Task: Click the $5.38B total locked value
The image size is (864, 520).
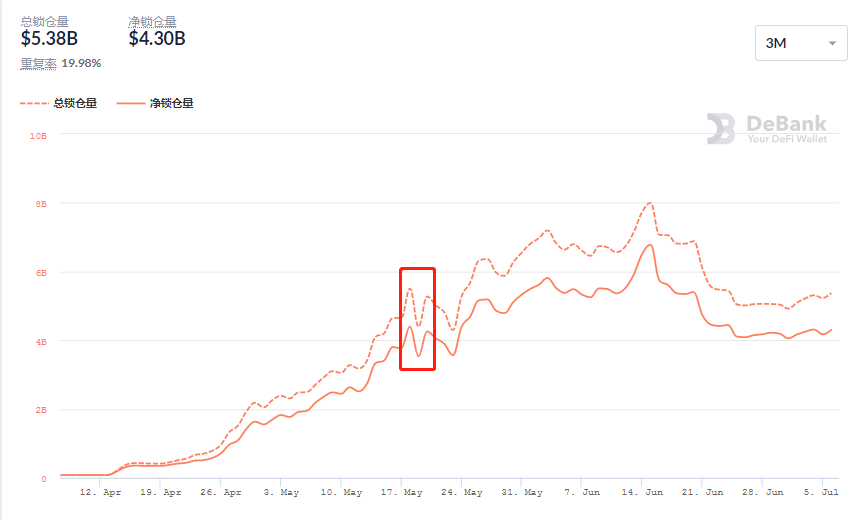Action: pyautogui.click(x=49, y=39)
